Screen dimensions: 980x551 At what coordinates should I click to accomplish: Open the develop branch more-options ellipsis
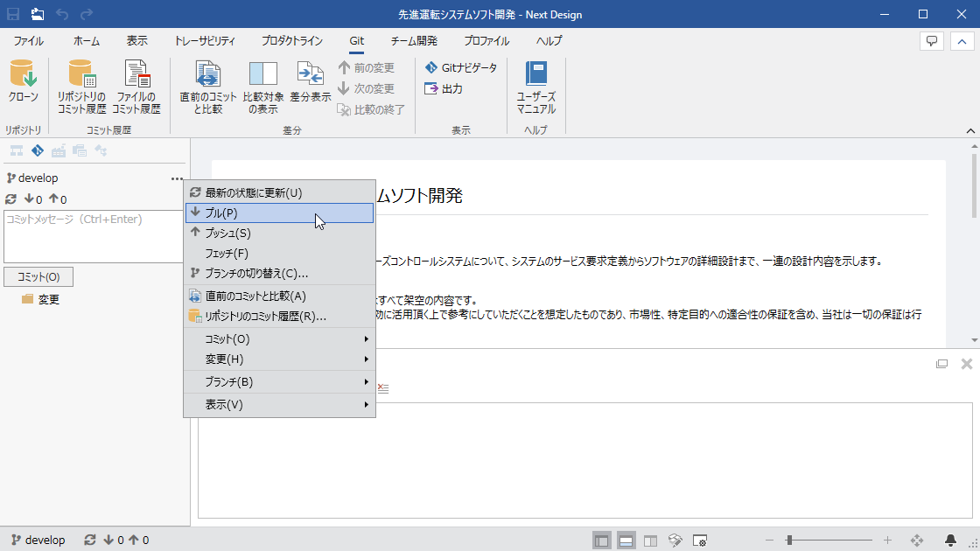click(177, 178)
